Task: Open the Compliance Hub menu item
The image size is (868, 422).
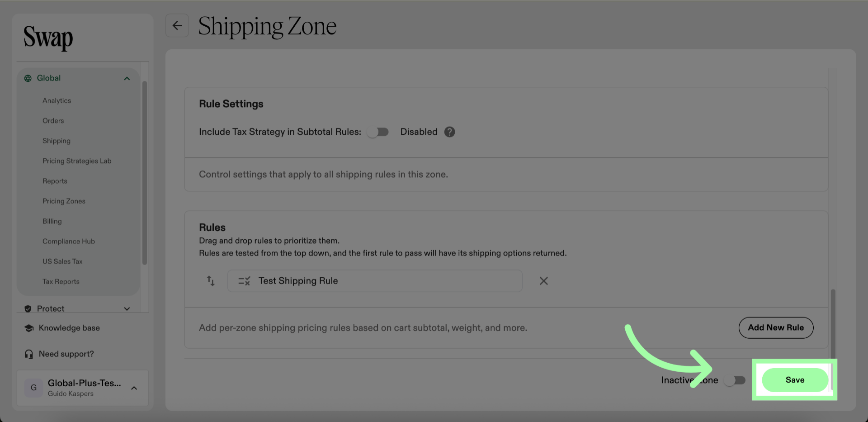Action: pos(69,242)
